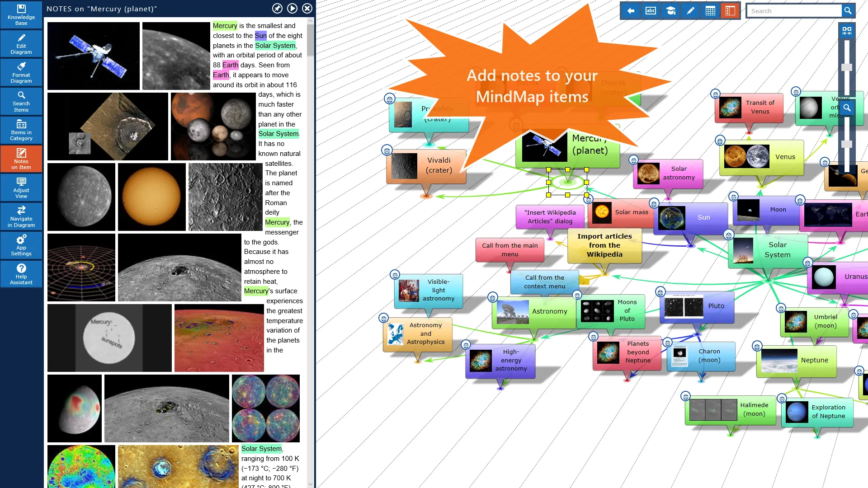Expand the Astronomy node connections

[x=493, y=297]
